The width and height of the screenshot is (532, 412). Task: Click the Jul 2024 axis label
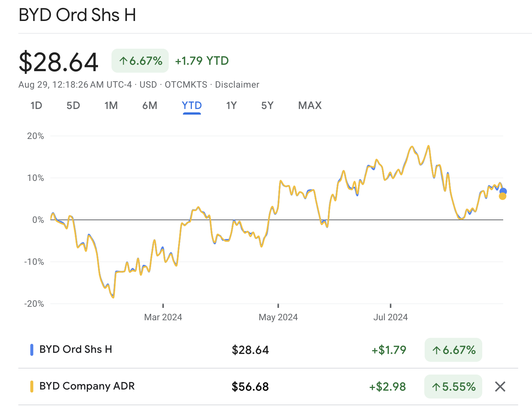pos(391,317)
